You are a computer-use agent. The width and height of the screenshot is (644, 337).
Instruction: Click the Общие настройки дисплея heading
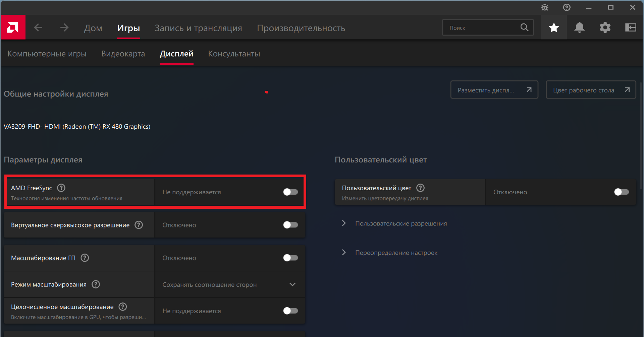pyautogui.click(x=56, y=94)
